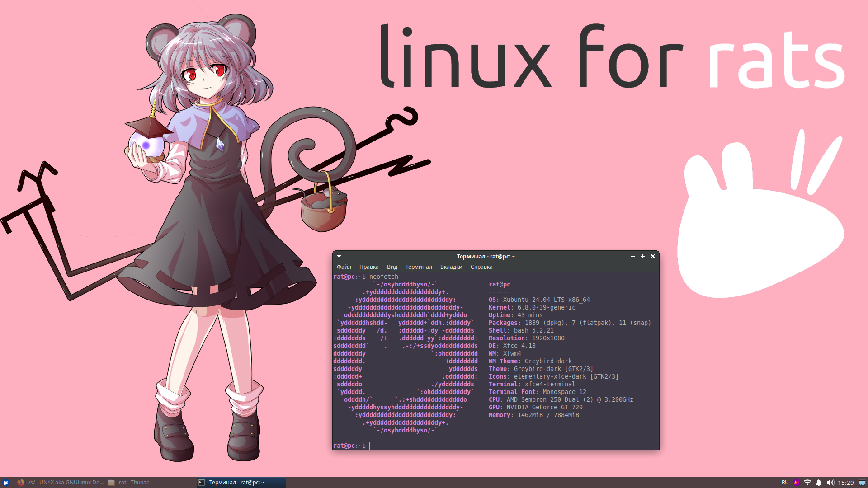Open the Wi-Fi network indicator
This screenshot has height=488, width=868.
807,483
